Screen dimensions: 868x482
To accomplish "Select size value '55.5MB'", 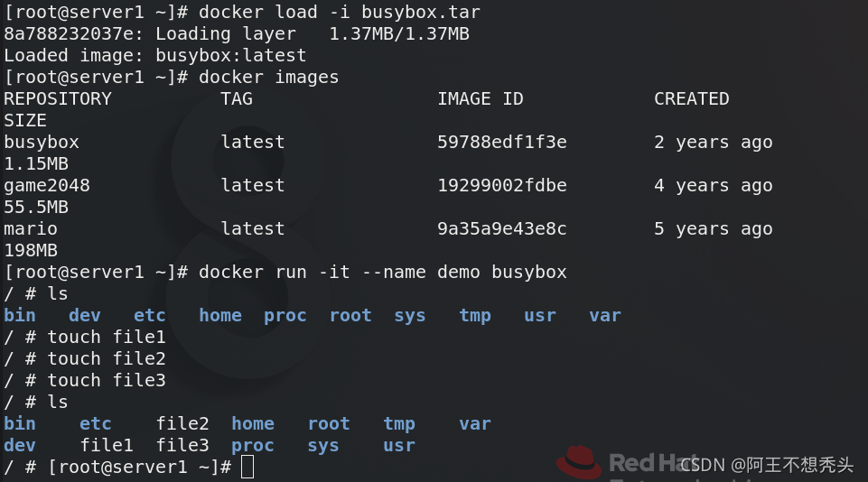I will pos(36,207).
